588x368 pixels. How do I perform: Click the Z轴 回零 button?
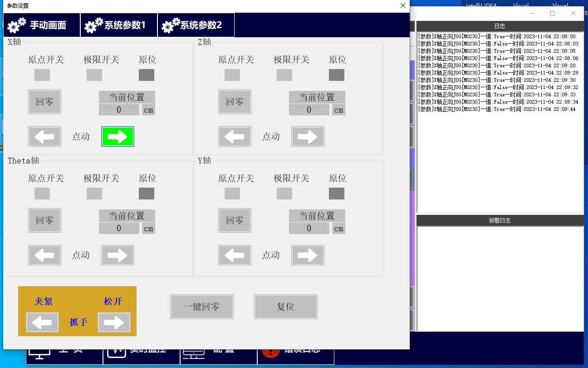[235, 102]
